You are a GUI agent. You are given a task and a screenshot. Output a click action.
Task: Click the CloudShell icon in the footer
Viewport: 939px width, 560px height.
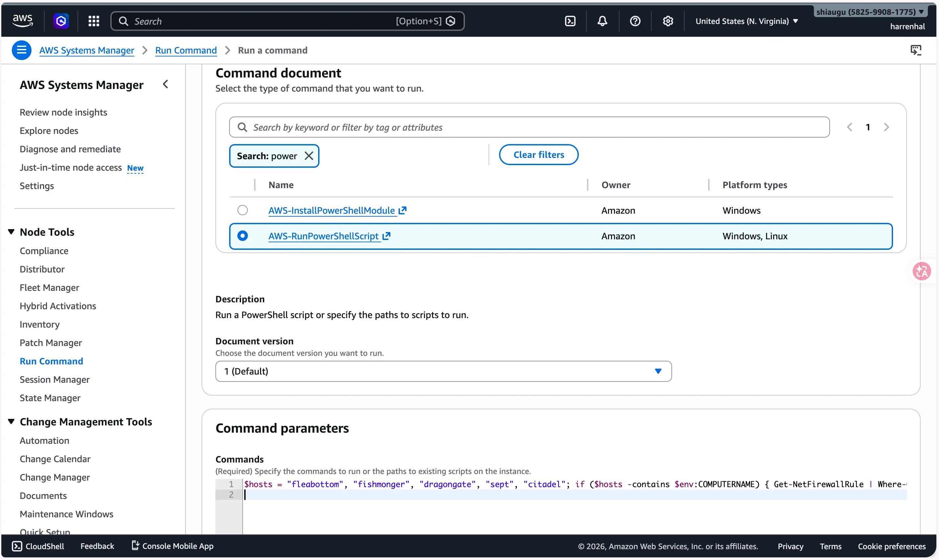[x=17, y=546]
